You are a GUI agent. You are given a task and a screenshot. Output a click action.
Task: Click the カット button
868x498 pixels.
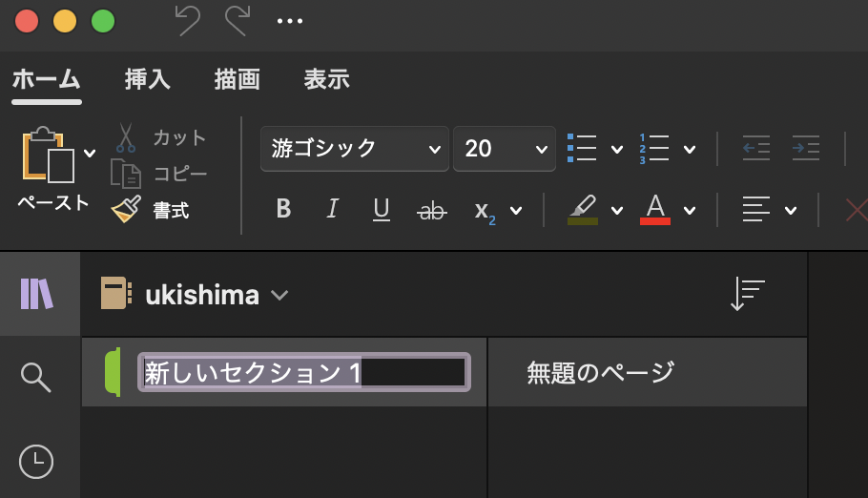[x=161, y=137]
